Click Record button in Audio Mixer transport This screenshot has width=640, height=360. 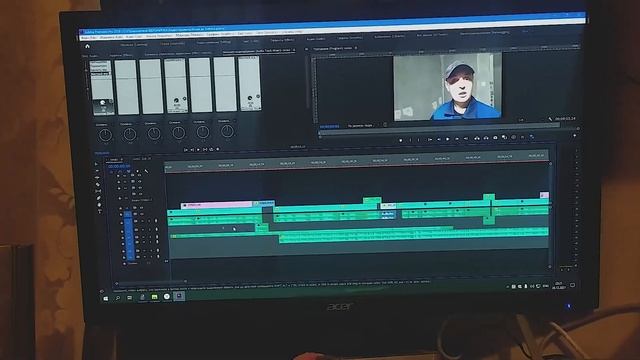coord(218,149)
